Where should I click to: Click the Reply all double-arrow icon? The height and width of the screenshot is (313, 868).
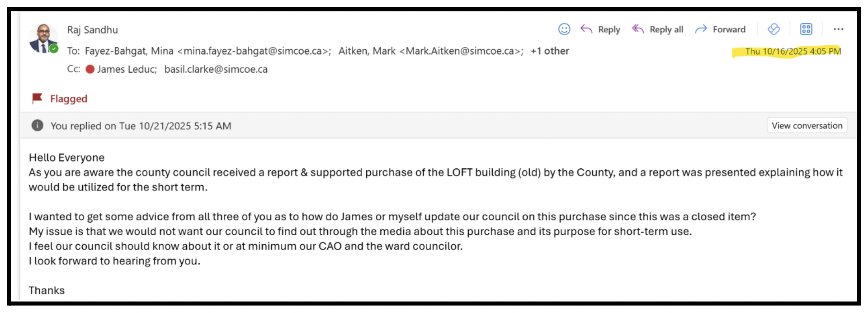coord(638,29)
